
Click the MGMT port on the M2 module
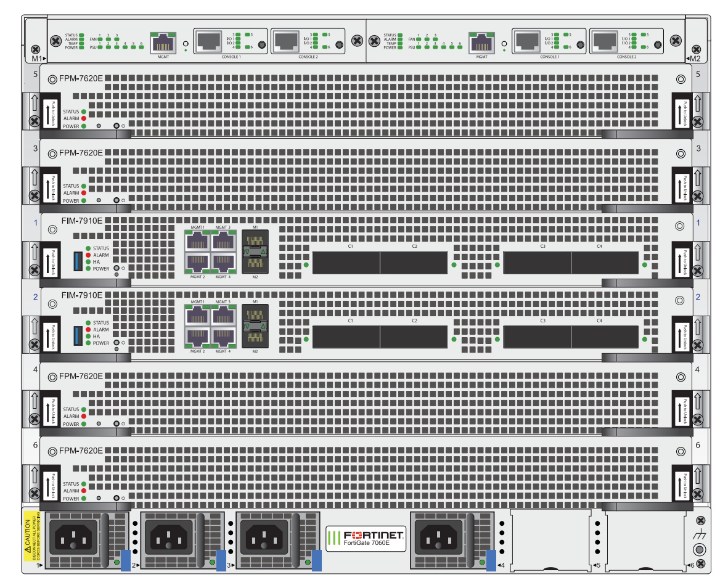(481, 43)
